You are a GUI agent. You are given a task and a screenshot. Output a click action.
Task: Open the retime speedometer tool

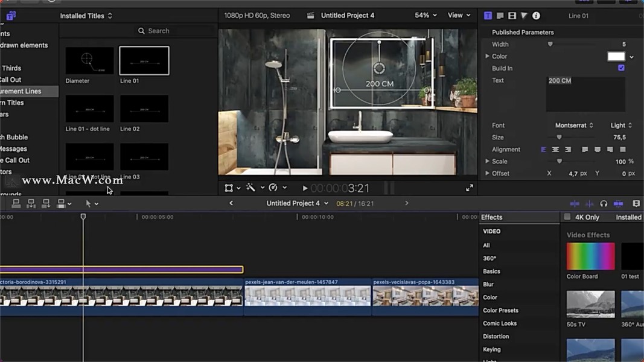(x=273, y=188)
